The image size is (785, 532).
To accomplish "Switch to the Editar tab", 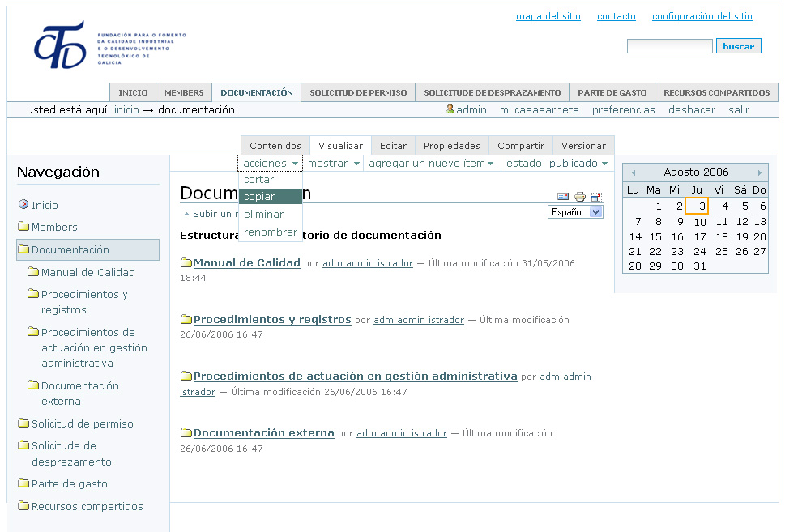I will pyautogui.click(x=393, y=146).
